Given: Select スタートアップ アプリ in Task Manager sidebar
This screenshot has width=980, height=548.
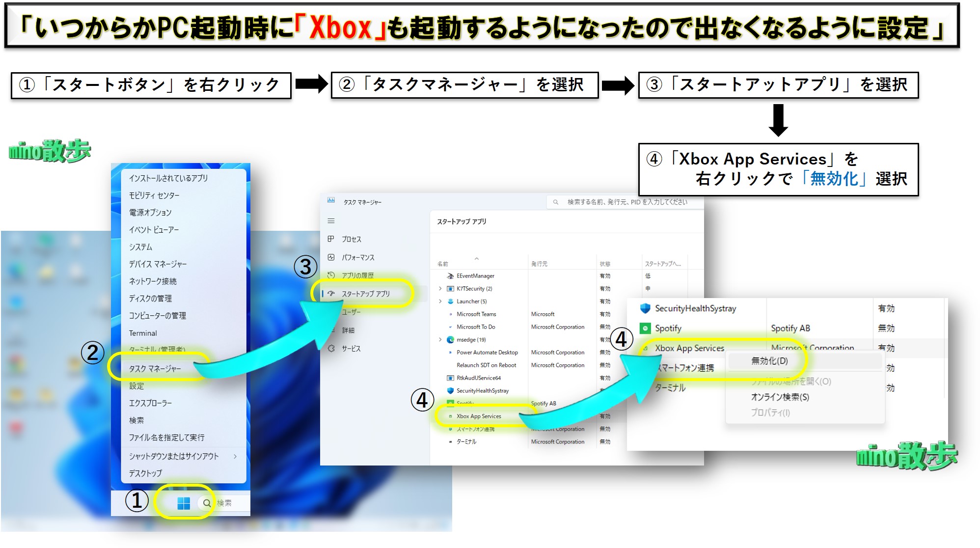Looking at the screenshot, I should tap(365, 294).
